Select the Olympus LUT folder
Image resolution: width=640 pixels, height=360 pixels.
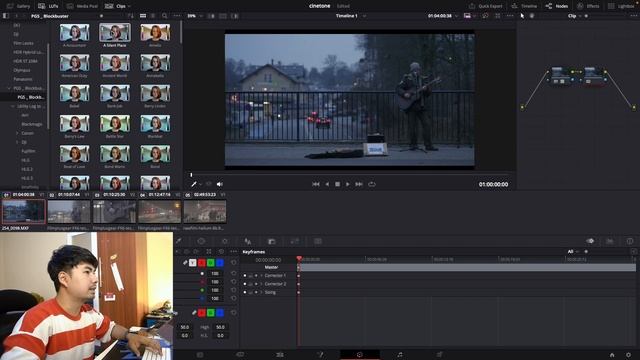pos(22,70)
